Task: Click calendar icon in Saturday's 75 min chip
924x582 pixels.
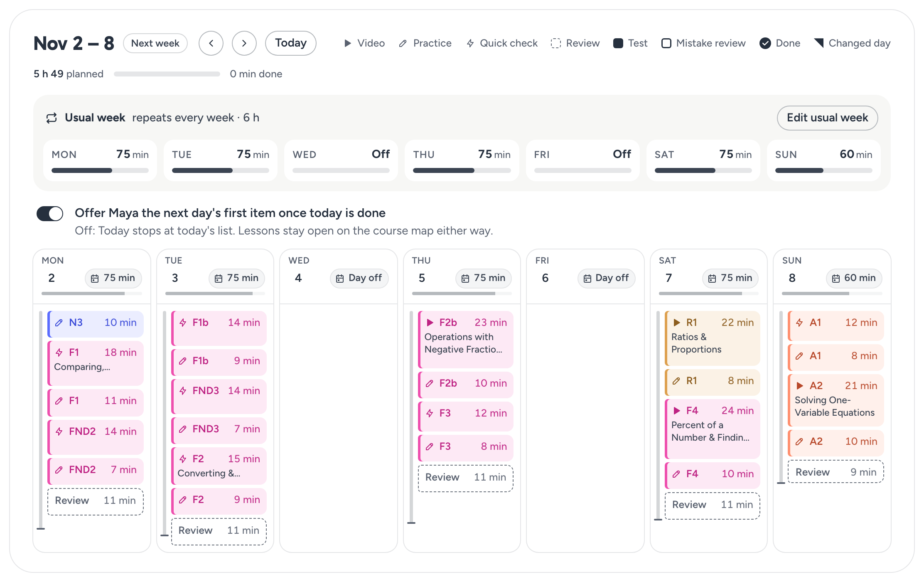Action: coord(712,279)
